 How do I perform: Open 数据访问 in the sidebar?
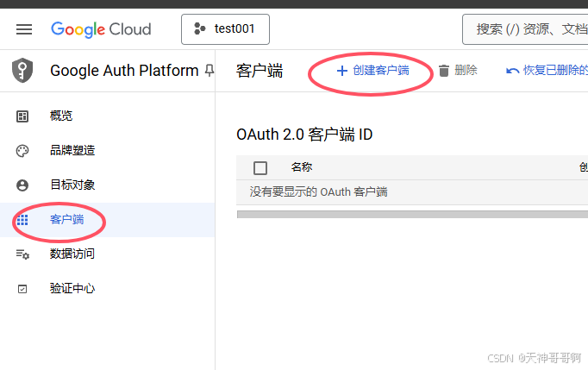pyautogui.click(x=107, y=254)
